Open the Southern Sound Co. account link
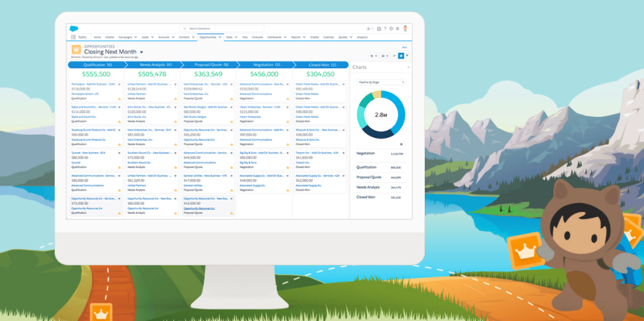Viewport: 644px width, 321px height. coord(139,162)
